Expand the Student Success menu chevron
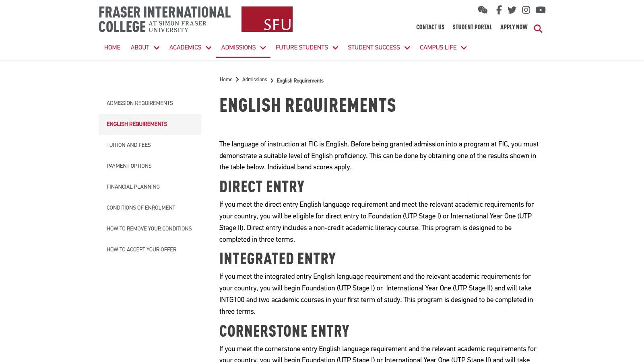The width and height of the screenshot is (644, 362). 407,48
